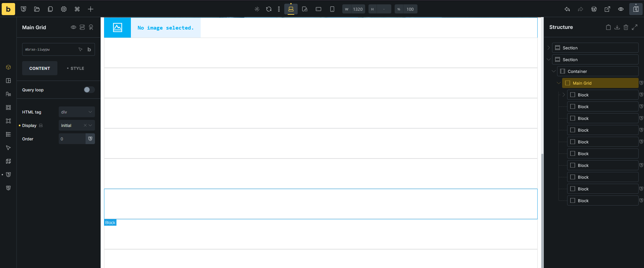Click the trash icon in Structure header
The height and width of the screenshot is (268, 644).
click(626, 27)
